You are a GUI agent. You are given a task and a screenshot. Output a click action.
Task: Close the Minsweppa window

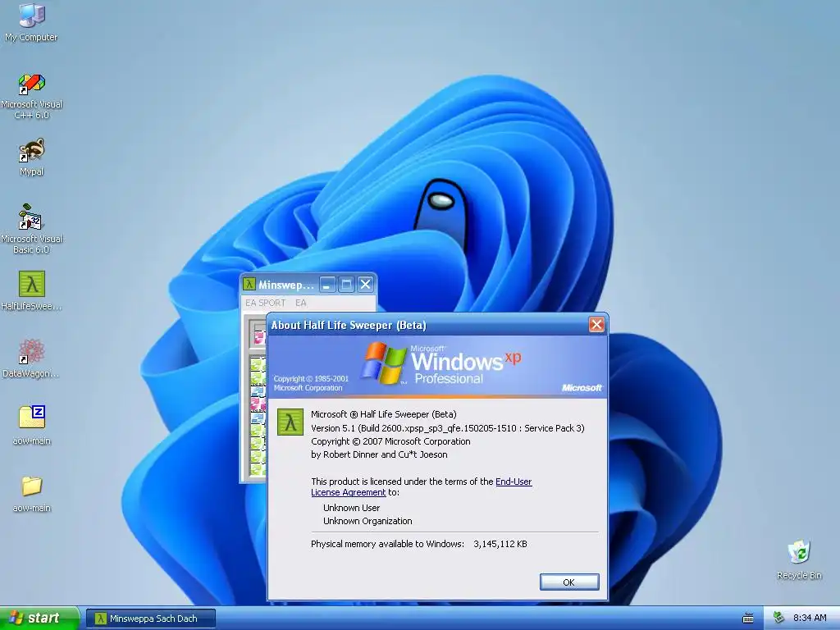365,285
